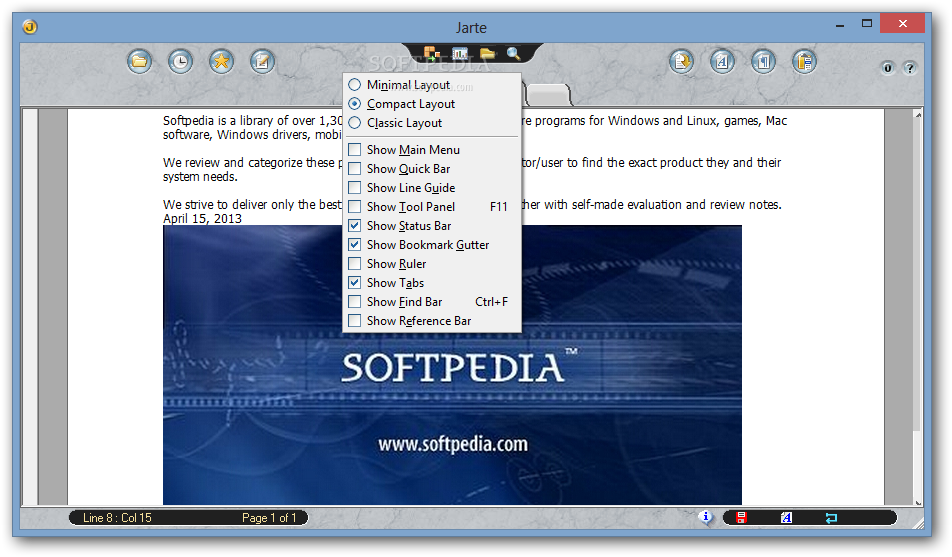Open the font letter A round button

722,61
